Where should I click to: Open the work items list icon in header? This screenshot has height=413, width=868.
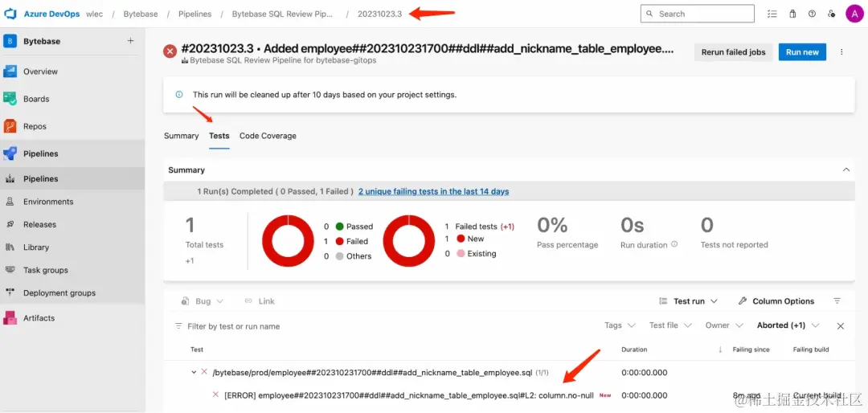coord(772,14)
